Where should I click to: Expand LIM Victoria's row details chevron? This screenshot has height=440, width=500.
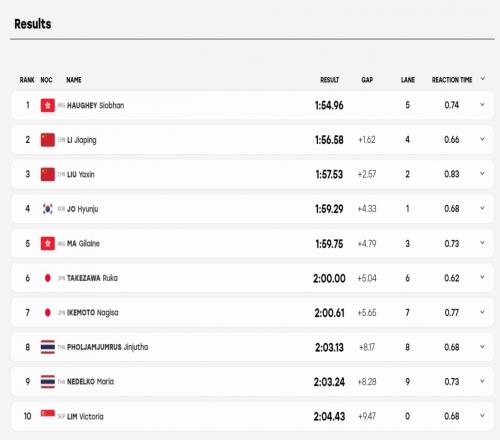point(482,416)
